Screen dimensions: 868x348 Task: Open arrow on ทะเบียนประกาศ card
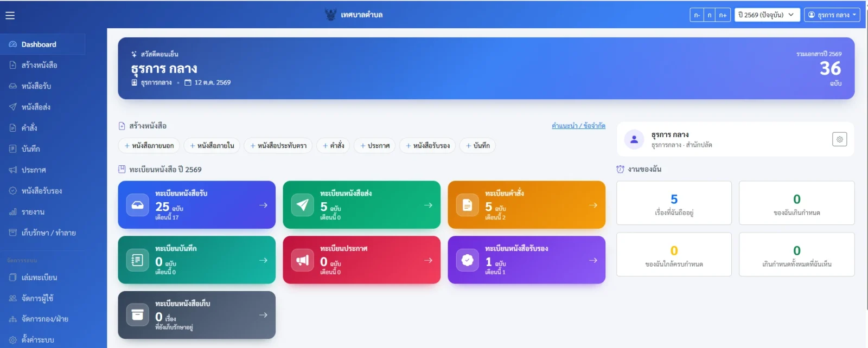click(x=428, y=260)
